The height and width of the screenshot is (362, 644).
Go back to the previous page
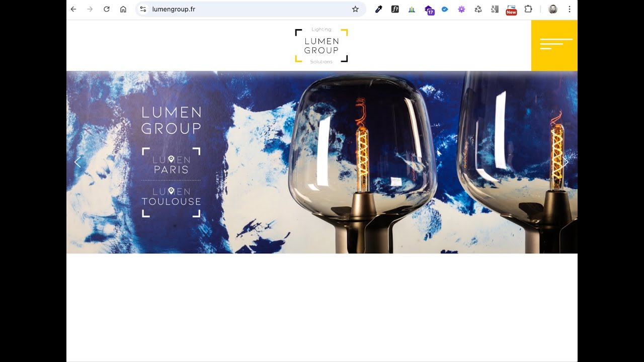tap(73, 9)
